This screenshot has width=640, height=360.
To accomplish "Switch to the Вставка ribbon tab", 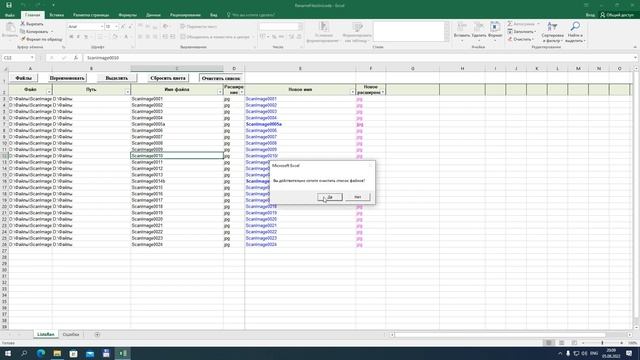I will point(56,15).
